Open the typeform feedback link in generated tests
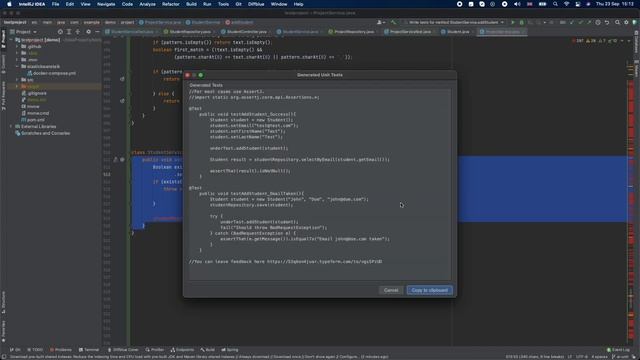 point(324,262)
